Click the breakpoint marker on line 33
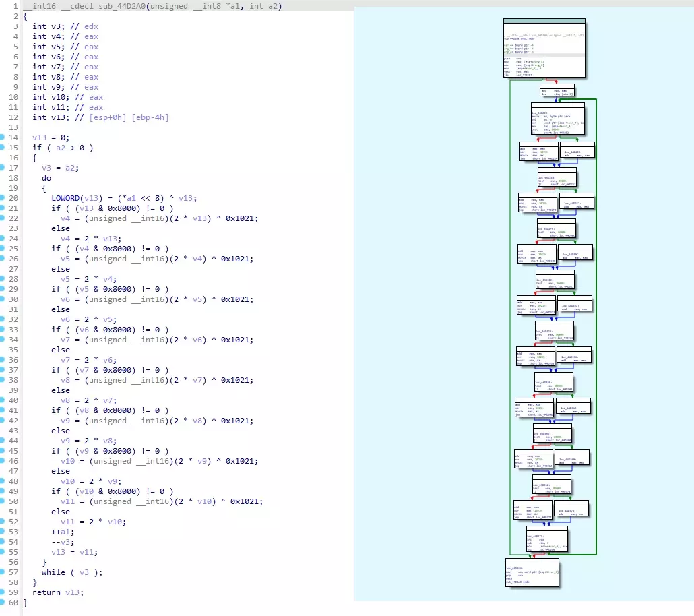This screenshot has width=694, height=616. pyautogui.click(x=3, y=330)
